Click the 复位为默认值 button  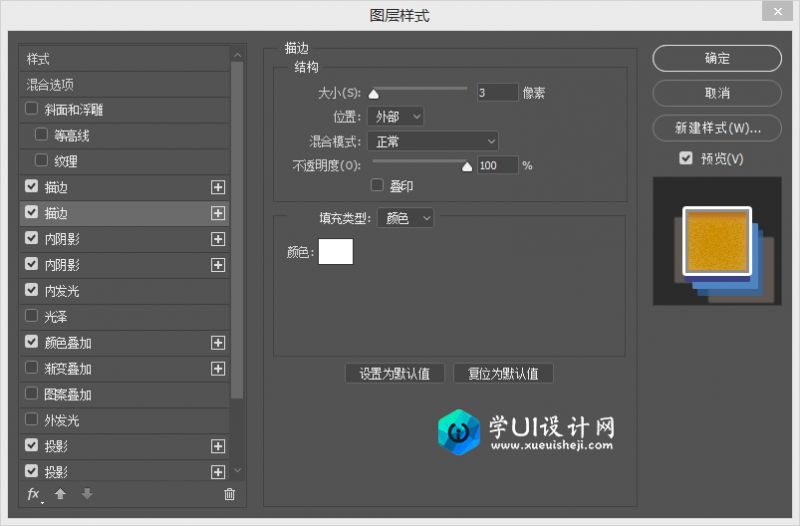[x=503, y=373]
